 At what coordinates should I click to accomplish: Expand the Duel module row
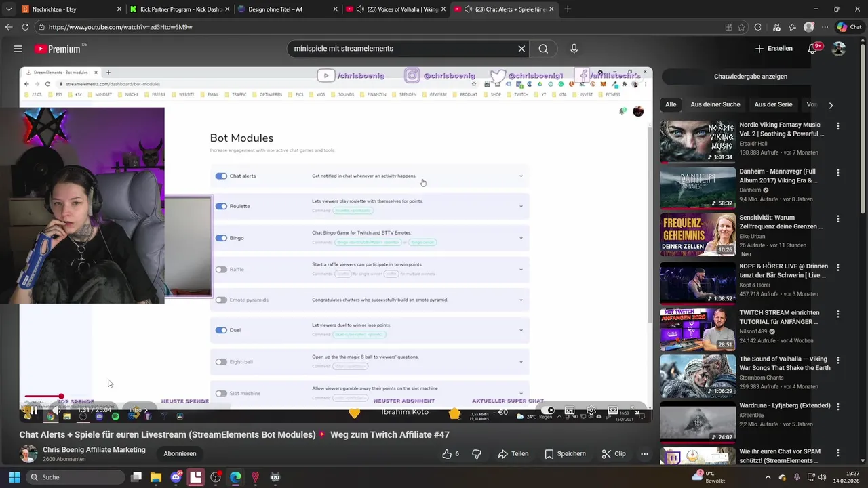coord(521,330)
